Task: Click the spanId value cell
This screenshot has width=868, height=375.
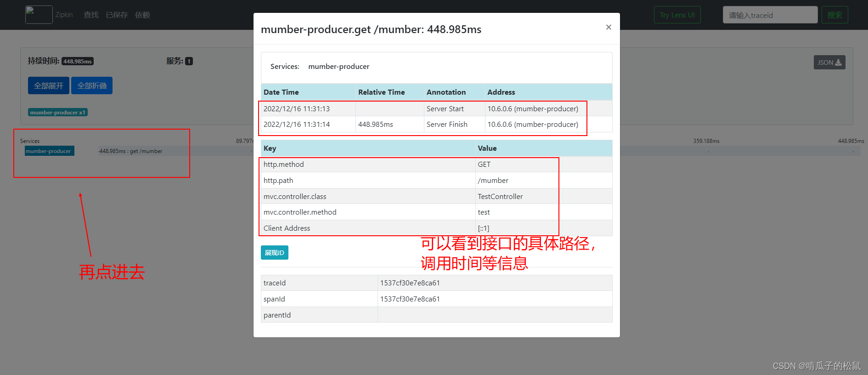Action: click(495, 299)
